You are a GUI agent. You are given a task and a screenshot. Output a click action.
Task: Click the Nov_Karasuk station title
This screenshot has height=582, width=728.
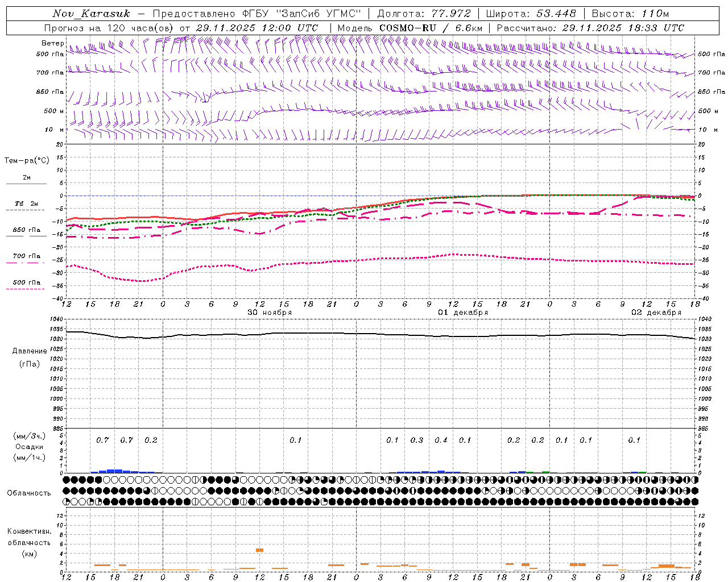pyautogui.click(x=91, y=14)
